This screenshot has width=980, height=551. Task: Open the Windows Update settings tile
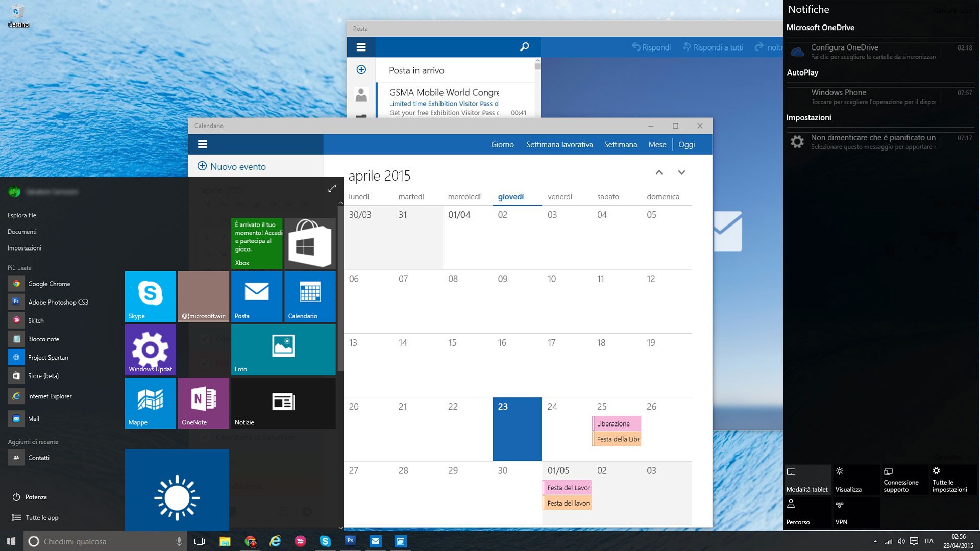click(x=150, y=350)
